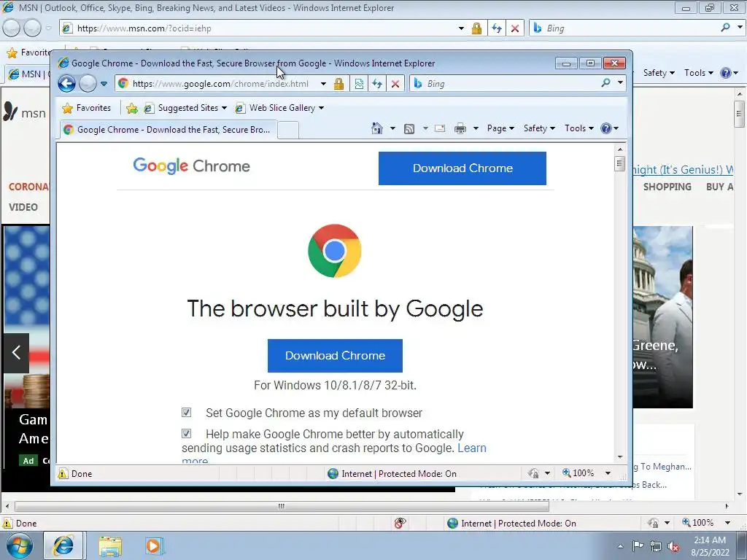The width and height of the screenshot is (747, 560).
Task: Open Tools menu in front window
Action: pos(578,128)
